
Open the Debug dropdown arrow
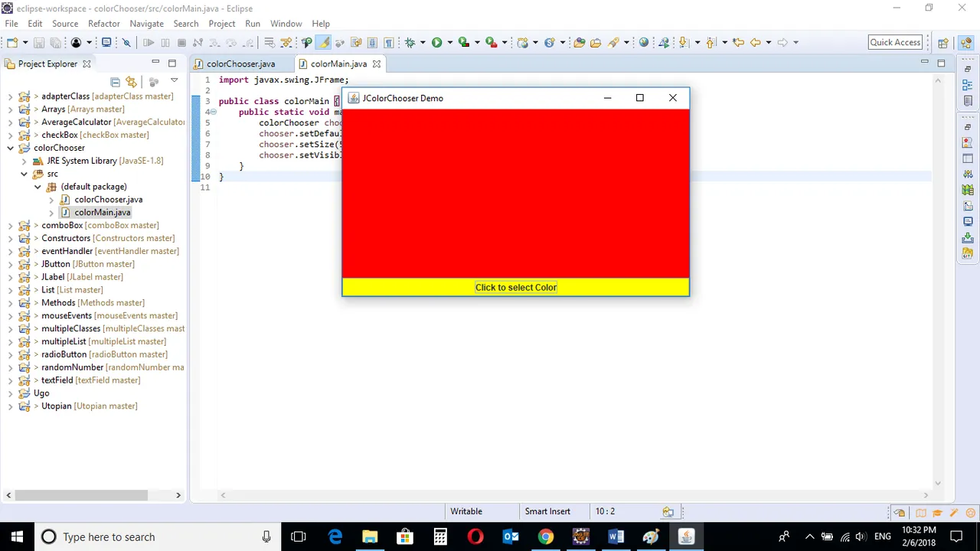pos(423,43)
